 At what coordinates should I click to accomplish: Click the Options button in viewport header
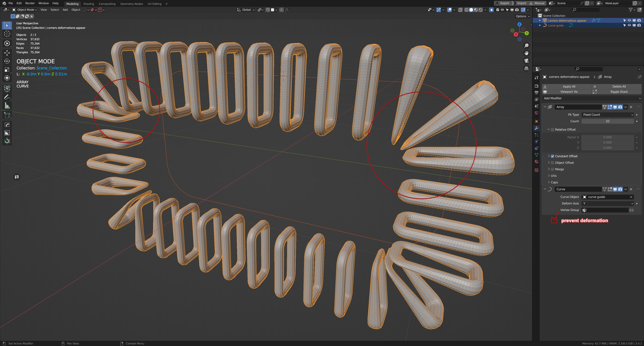(523, 16)
